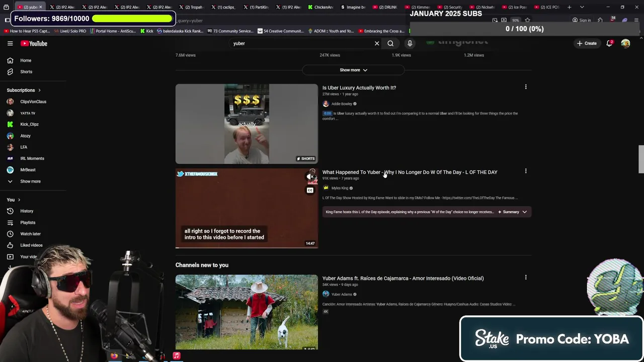Toggle mute on the video preview
Image resolution: width=644 pixels, height=362 pixels.
[x=310, y=177]
